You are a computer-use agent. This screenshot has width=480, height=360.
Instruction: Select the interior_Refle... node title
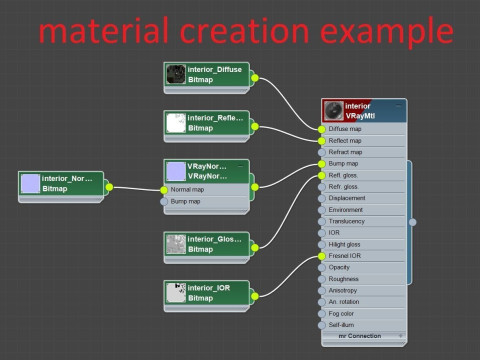pos(215,118)
